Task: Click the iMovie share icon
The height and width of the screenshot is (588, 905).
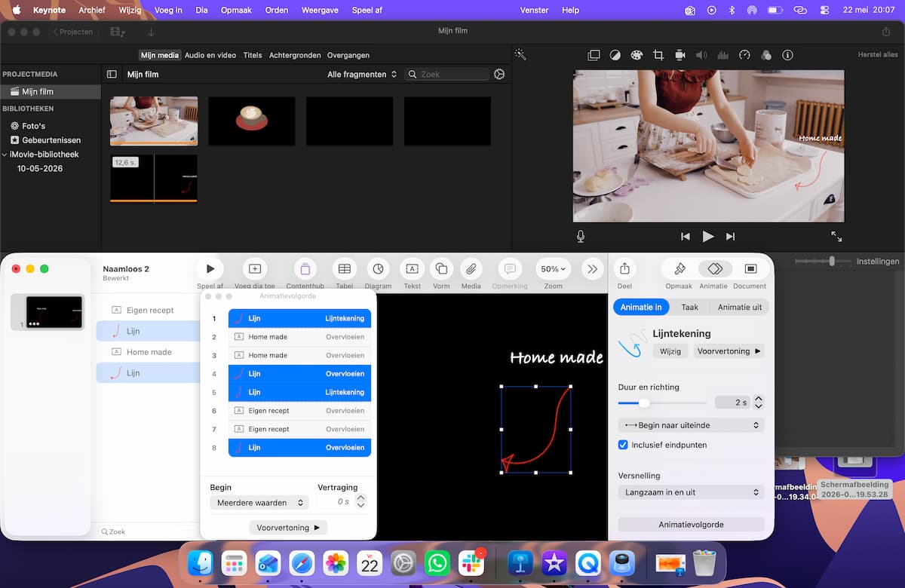Action: coord(886,32)
